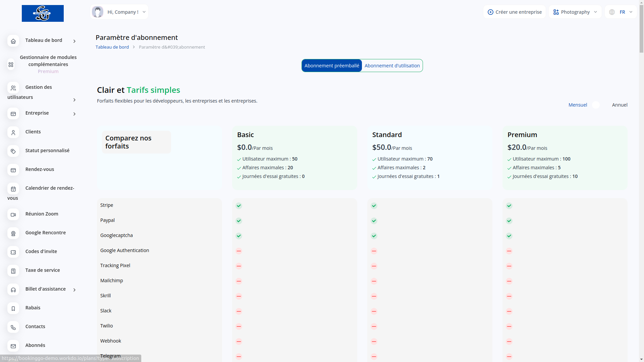
Task: Click the Réunion Zoom video icon
Action: click(13, 215)
